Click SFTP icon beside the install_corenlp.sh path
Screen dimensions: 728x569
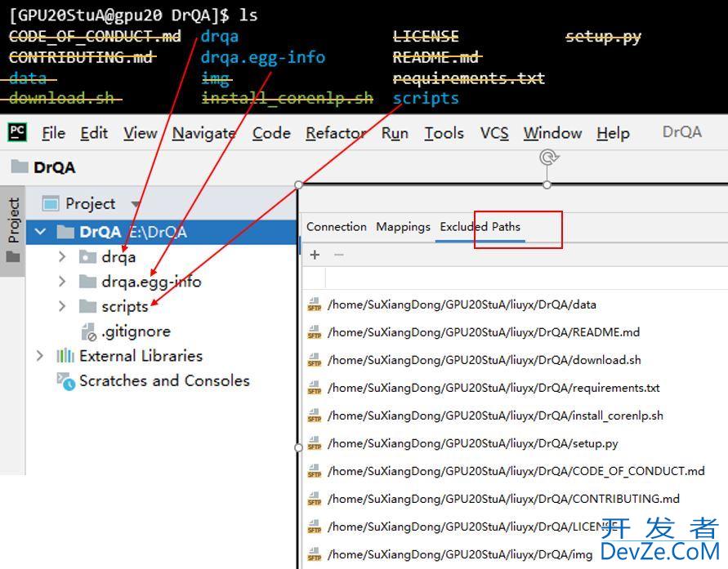tap(315, 416)
